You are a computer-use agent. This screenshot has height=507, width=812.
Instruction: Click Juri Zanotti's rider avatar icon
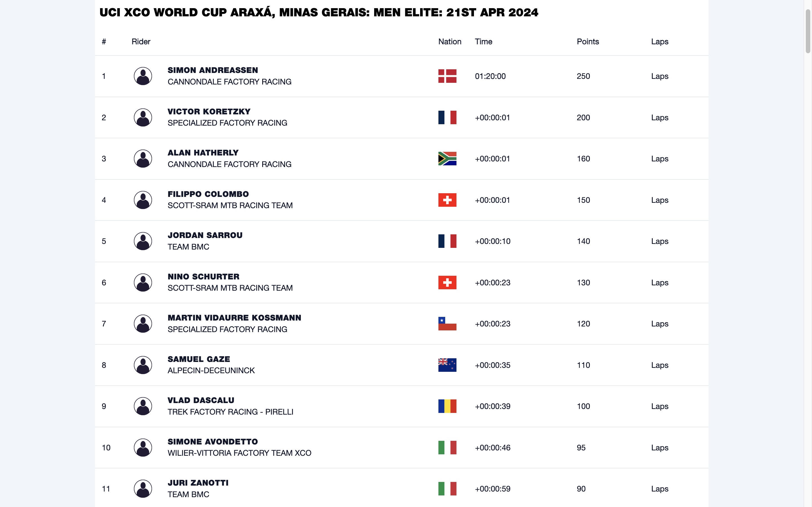(x=143, y=489)
